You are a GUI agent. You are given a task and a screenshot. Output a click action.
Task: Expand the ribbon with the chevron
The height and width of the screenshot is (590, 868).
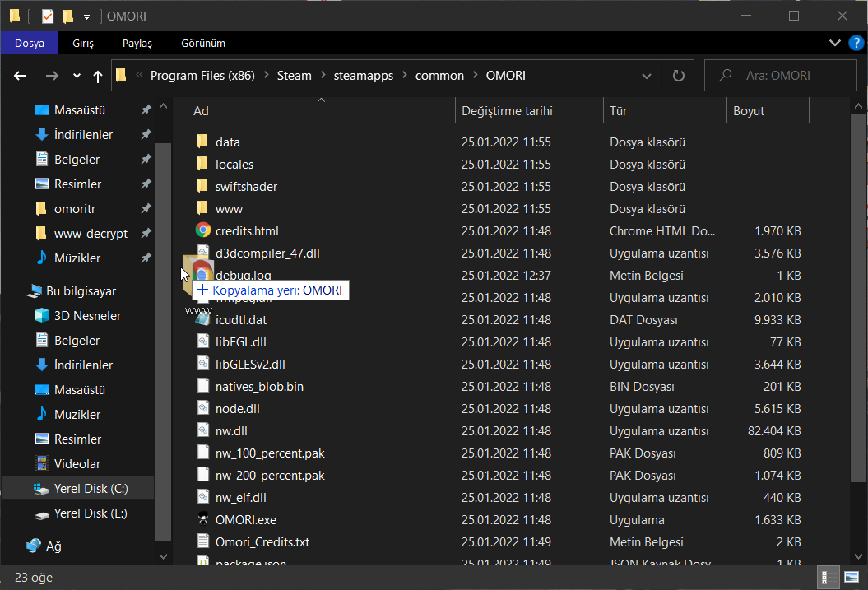click(835, 43)
